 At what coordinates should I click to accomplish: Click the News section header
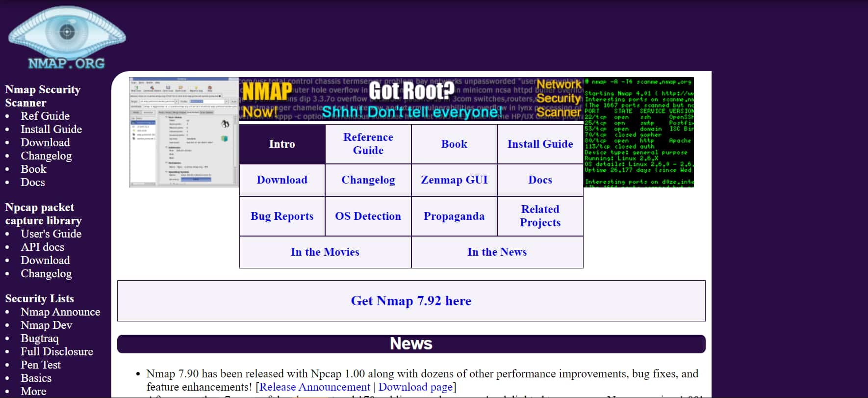(411, 344)
